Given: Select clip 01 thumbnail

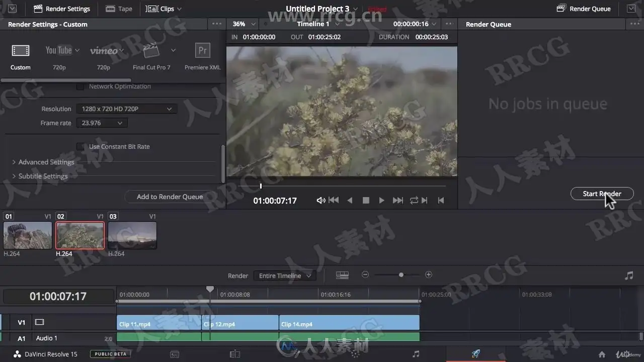Looking at the screenshot, I should click(x=28, y=235).
